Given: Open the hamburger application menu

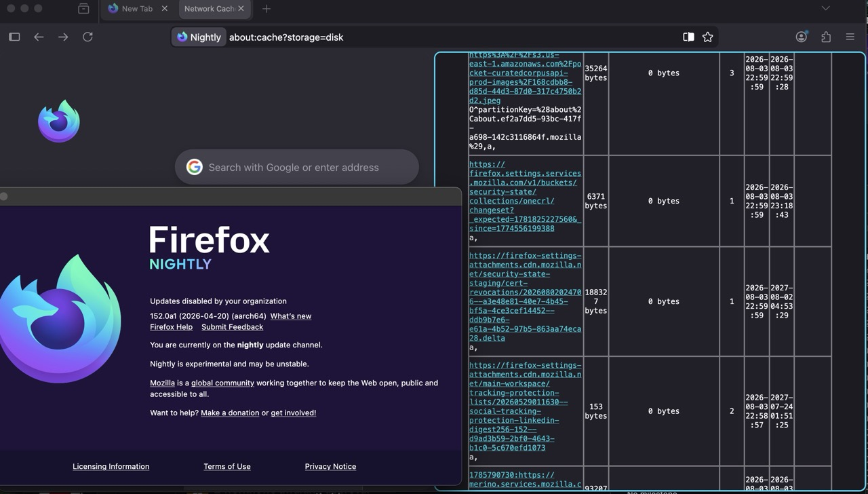Looking at the screenshot, I should pos(850,37).
